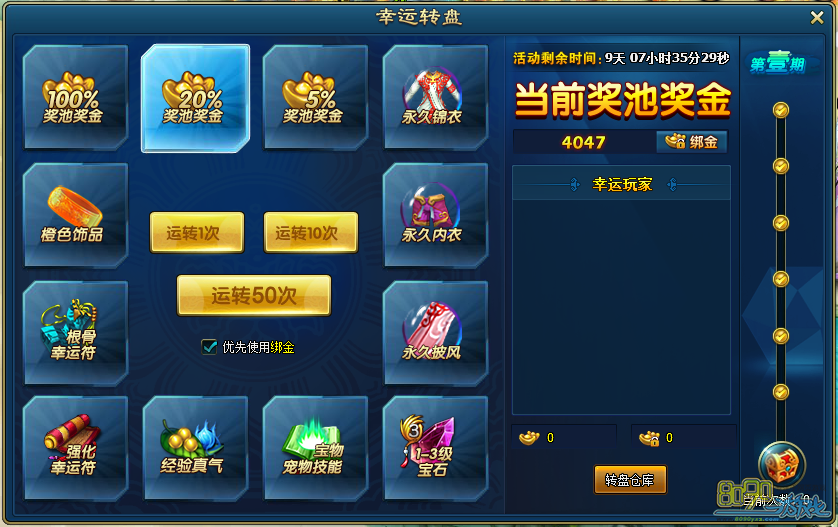Spin once with 运转1次 button
This screenshot has width=838, height=527.
(197, 232)
